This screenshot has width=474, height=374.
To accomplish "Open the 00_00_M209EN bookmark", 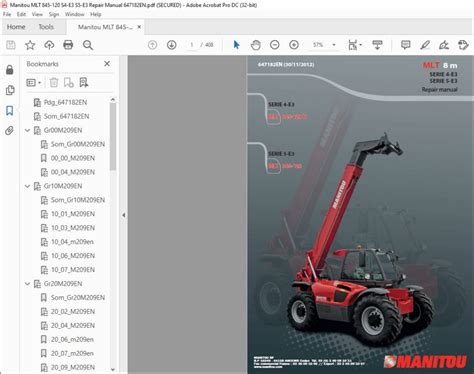I will [x=73, y=158].
